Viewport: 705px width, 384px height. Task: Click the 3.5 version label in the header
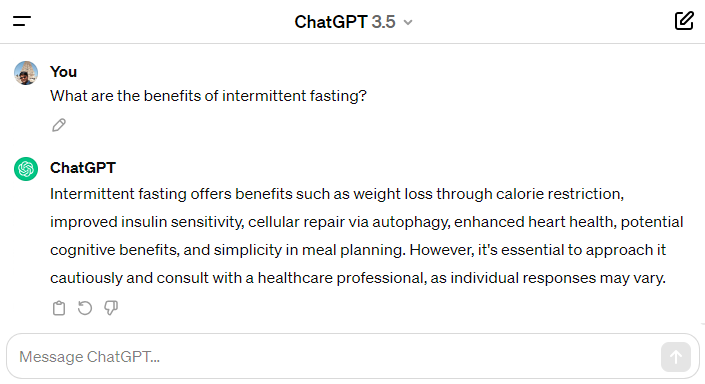click(x=384, y=22)
